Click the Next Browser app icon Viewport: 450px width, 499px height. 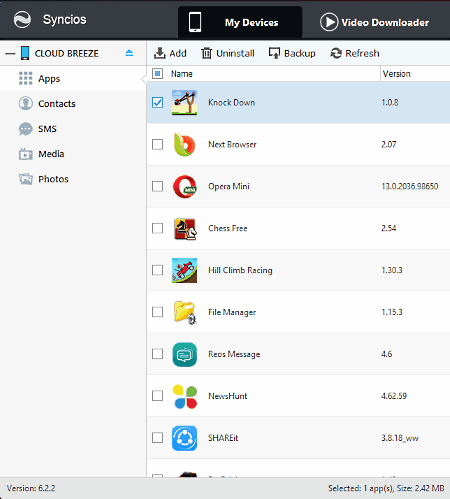[184, 144]
